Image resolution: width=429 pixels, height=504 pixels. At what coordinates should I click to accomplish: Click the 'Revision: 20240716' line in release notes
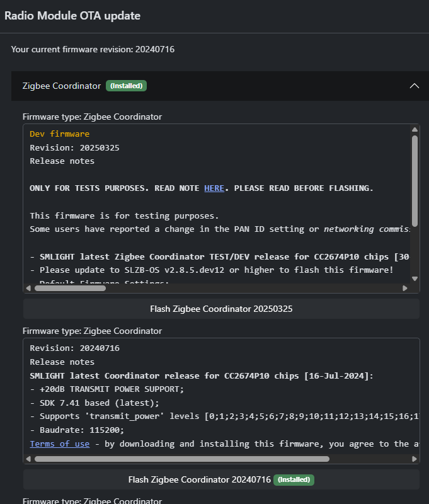[x=74, y=348]
